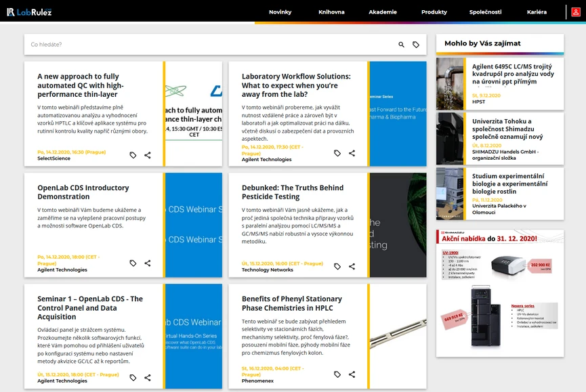
Task: Click date 'Po, 14.12.2020, 16:30 (Prague)'
Action: point(71,152)
